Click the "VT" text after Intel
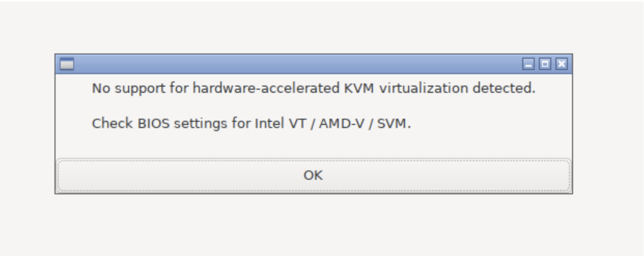Image resolution: width=644 pixels, height=256 pixels. click(x=297, y=123)
